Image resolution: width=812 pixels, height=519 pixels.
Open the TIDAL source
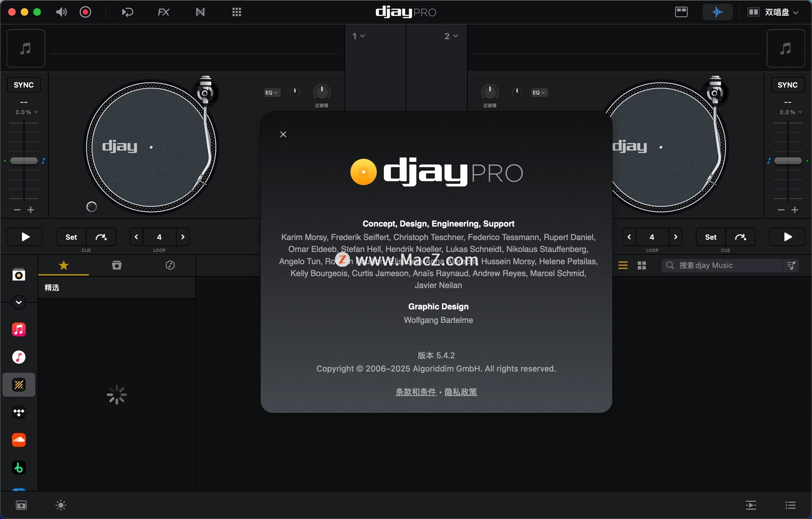tap(19, 412)
